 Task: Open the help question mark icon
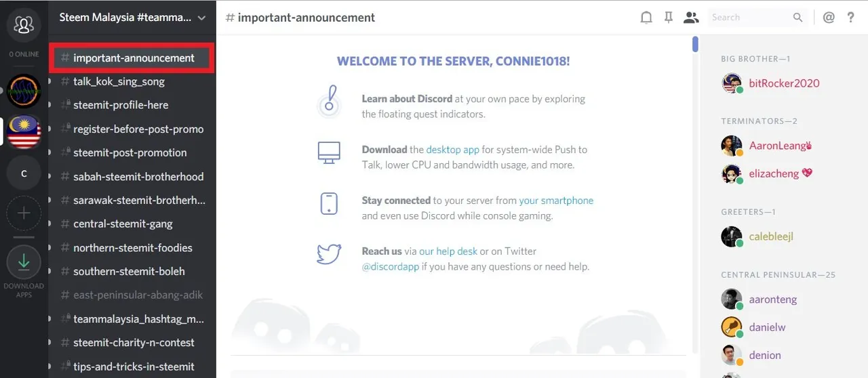(850, 18)
